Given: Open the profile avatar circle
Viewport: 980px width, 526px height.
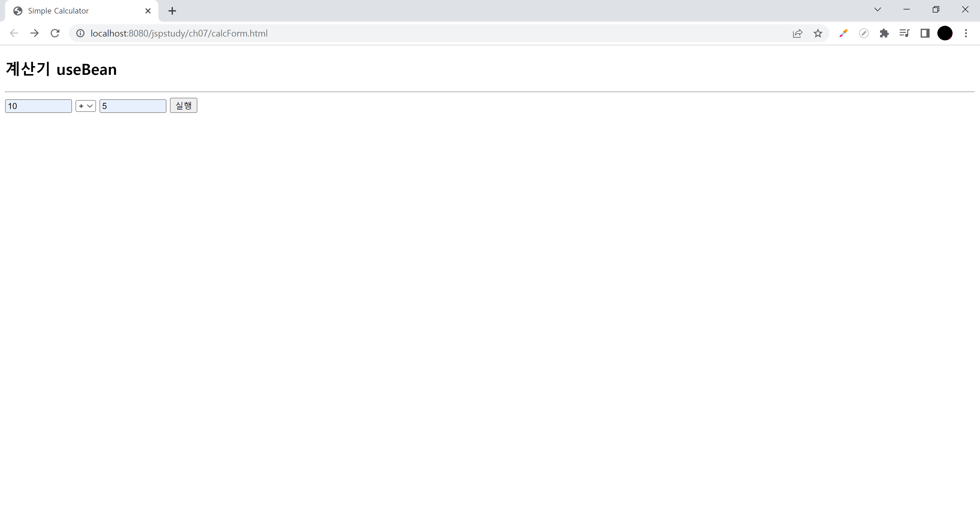Looking at the screenshot, I should coord(945,33).
